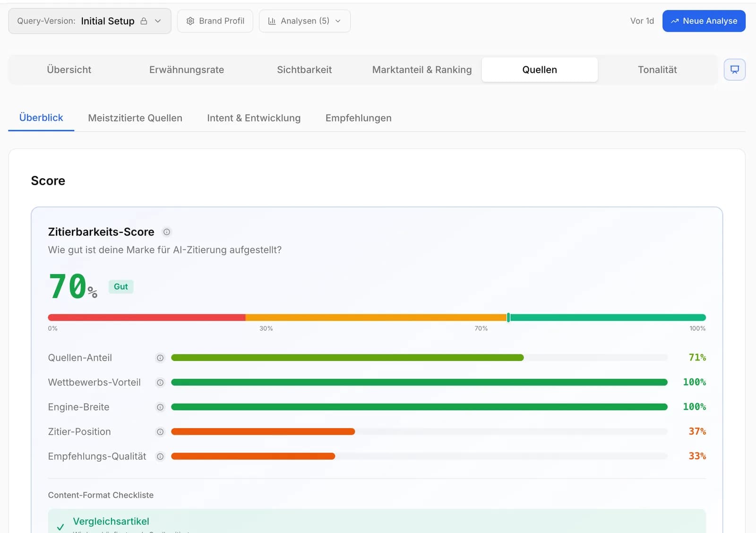Click the info icon next to Zitierbarkeits-Score
Screen dimensions: 756x533
click(167, 232)
